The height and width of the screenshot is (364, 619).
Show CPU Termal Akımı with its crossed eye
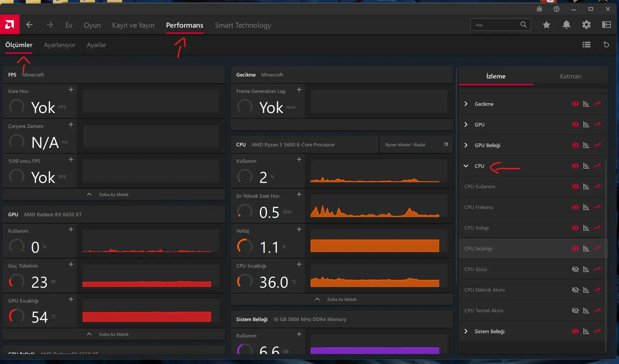click(575, 311)
